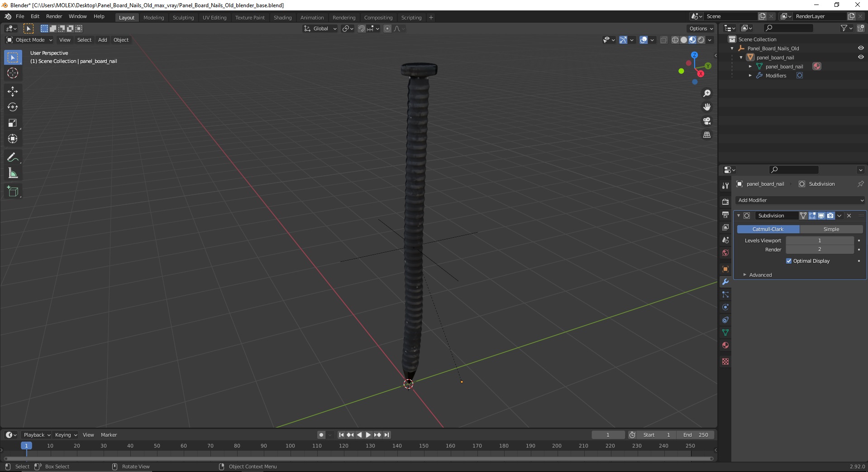The width and height of the screenshot is (868, 472).
Task: Switch to Shading workspace tab
Action: (x=282, y=18)
